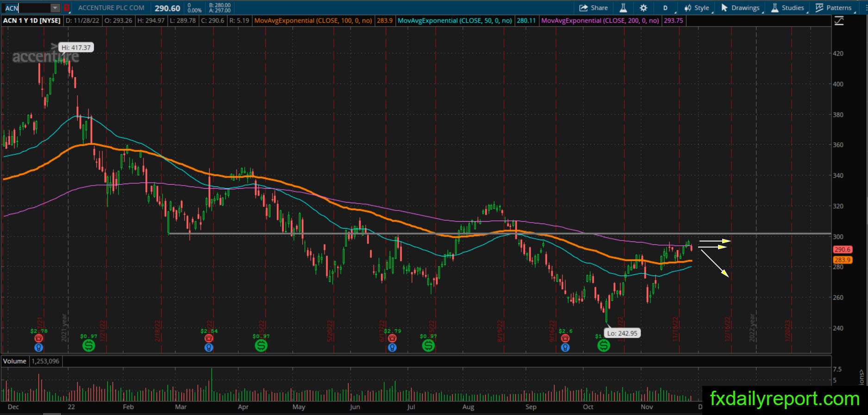Open the Style menu

[x=697, y=8]
